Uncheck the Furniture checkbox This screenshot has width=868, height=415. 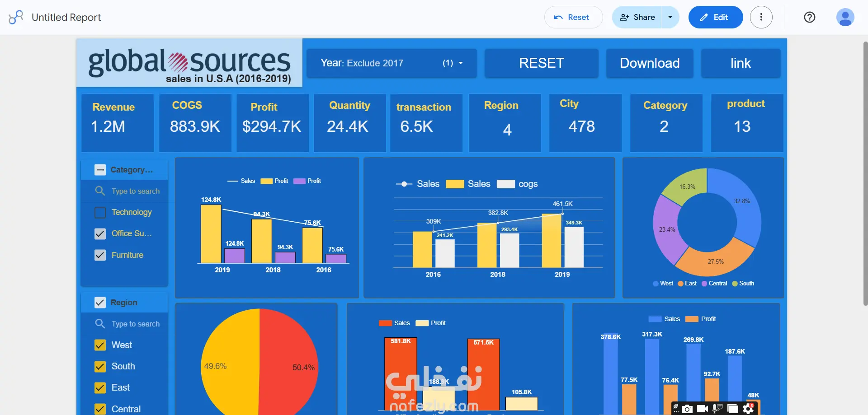pyautogui.click(x=100, y=255)
